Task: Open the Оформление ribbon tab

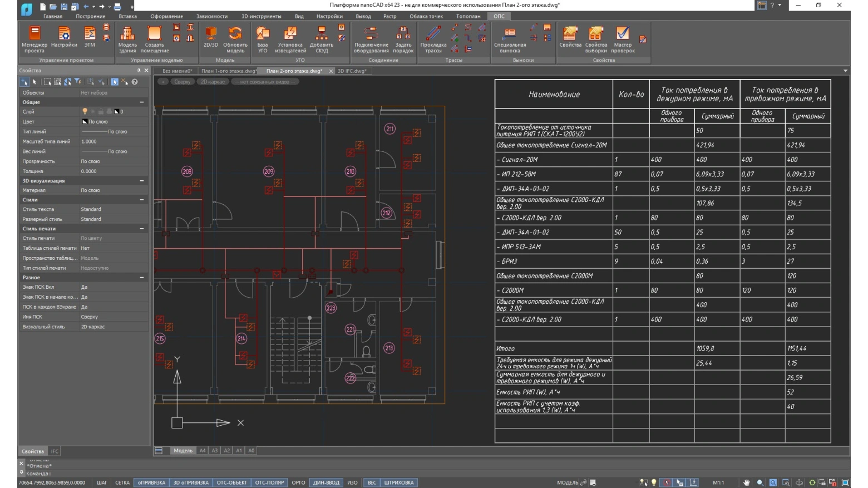Action: tap(166, 16)
